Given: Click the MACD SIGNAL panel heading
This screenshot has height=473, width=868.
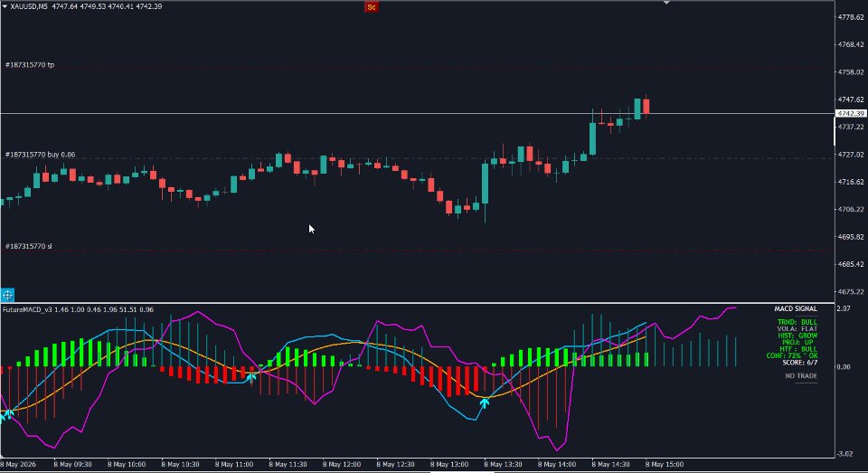Looking at the screenshot, I should pyautogui.click(x=796, y=308).
